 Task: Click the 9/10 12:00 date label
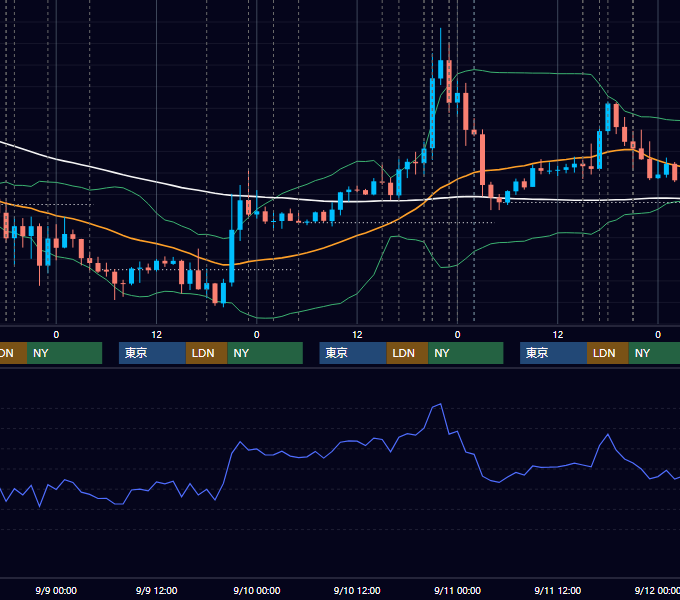coord(357,590)
